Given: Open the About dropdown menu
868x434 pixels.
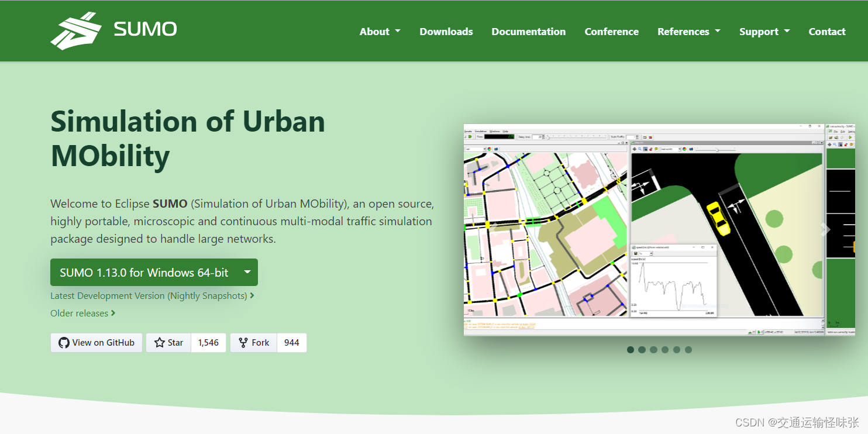Looking at the screenshot, I should (380, 32).
